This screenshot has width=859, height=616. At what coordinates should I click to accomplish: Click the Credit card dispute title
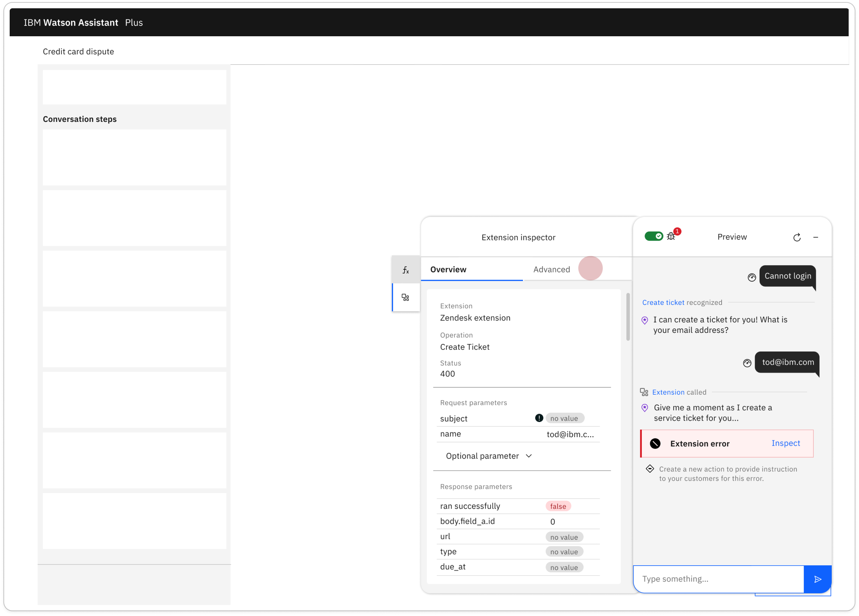(x=78, y=51)
